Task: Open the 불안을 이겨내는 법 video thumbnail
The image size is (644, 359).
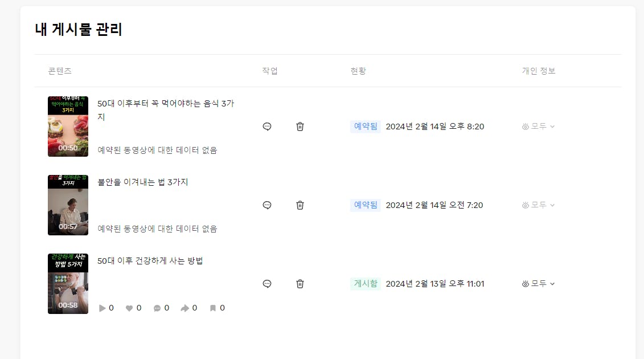Action: click(68, 205)
